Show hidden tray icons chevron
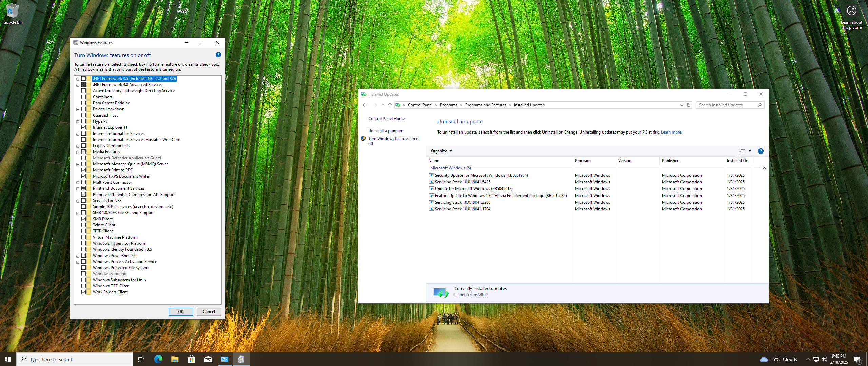Image resolution: width=868 pixels, height=366 pixels. (808, 359)
